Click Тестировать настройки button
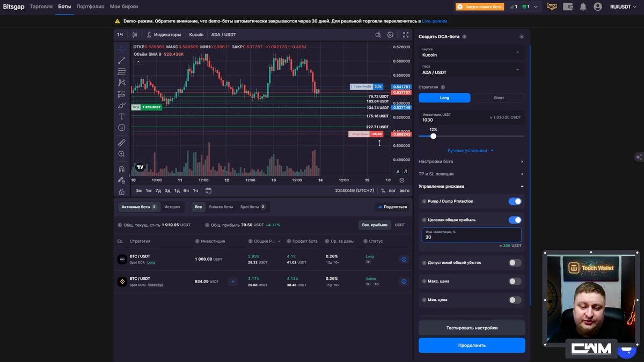This screenshot has width=644, height=362. tap(472, 328)
